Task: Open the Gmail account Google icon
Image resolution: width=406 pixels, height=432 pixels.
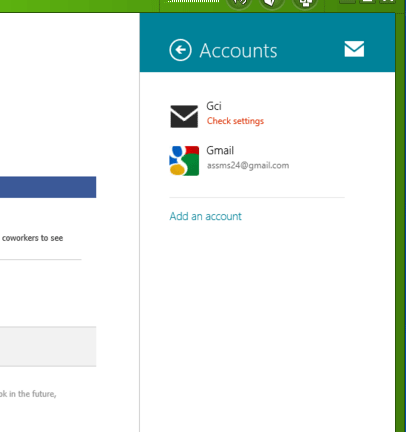Action: click(184, 161)
